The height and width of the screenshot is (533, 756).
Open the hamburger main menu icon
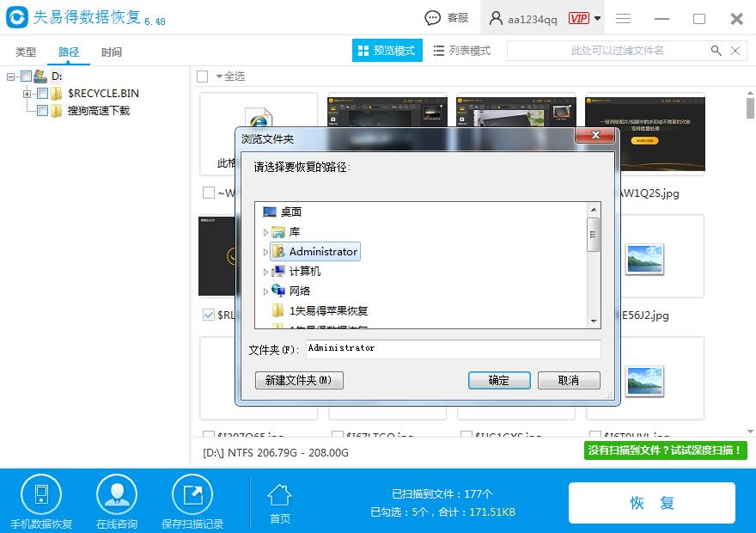point(623,18)
